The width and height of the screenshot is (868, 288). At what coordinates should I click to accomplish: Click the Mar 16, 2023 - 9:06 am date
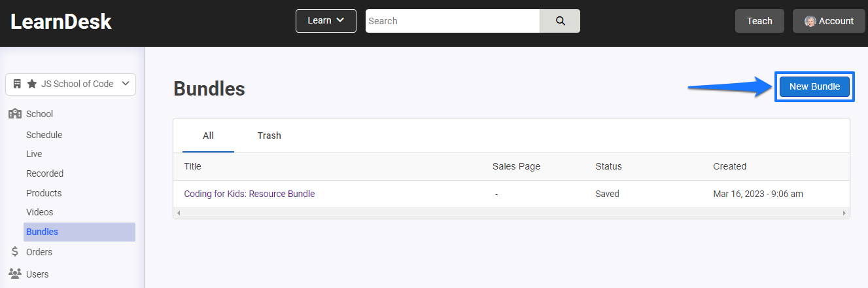click(x=758, y=194)
